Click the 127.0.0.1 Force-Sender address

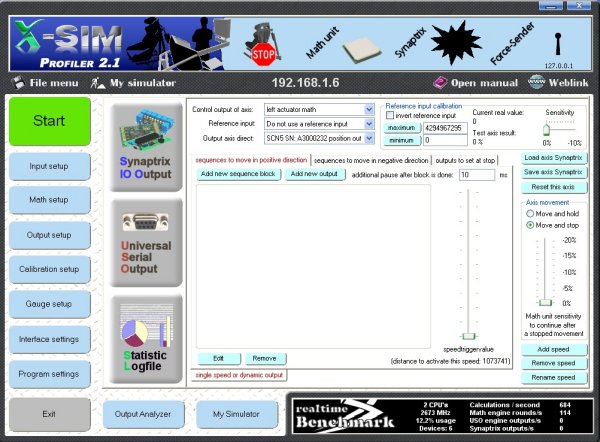(x=559, y=66)
